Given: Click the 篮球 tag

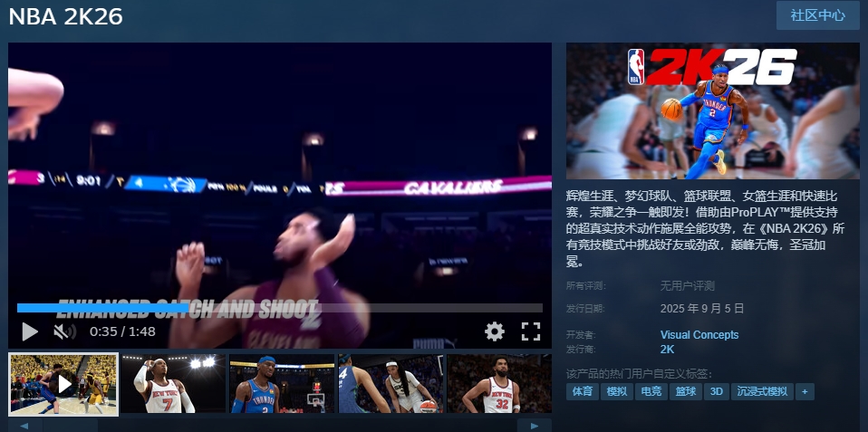Looking at the screenshot, I should [685, 391].
